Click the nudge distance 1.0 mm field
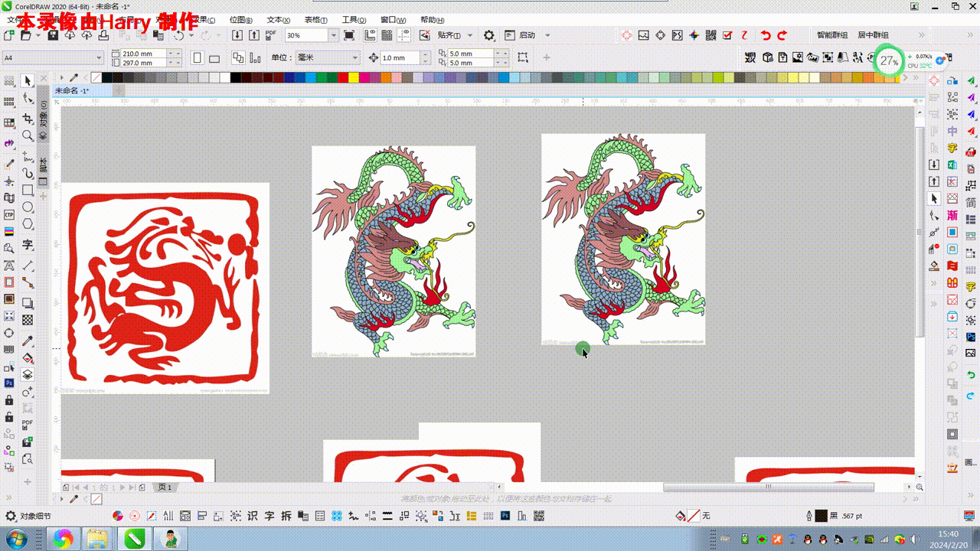 click(x=400, y=58)
